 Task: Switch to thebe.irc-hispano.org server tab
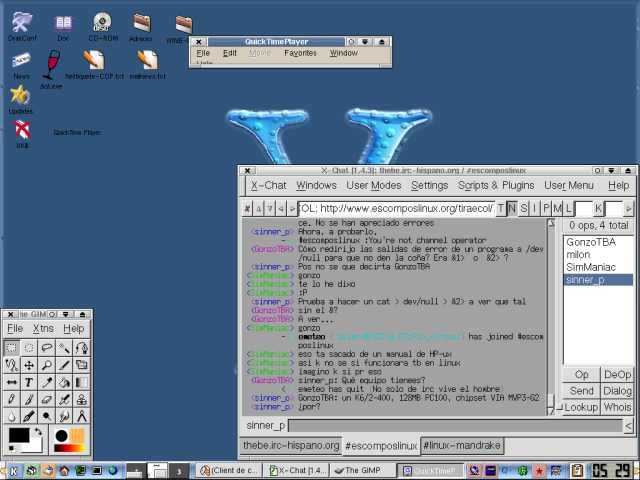(x=291, y=445)
